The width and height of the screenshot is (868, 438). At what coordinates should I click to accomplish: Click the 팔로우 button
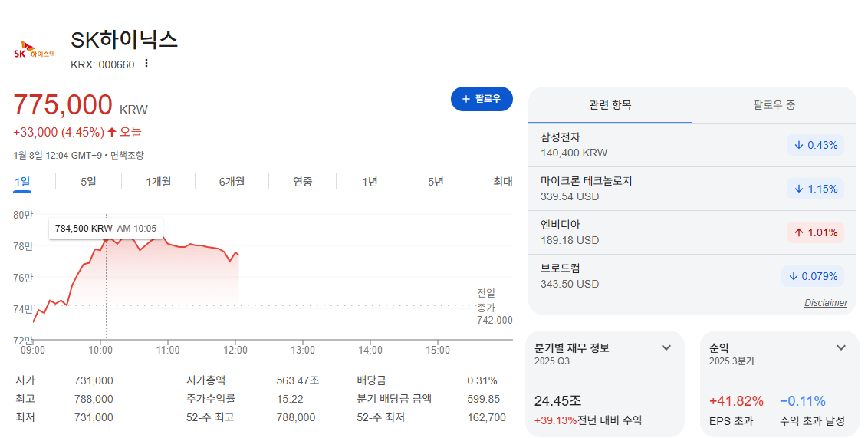click(x=482, y=99)
